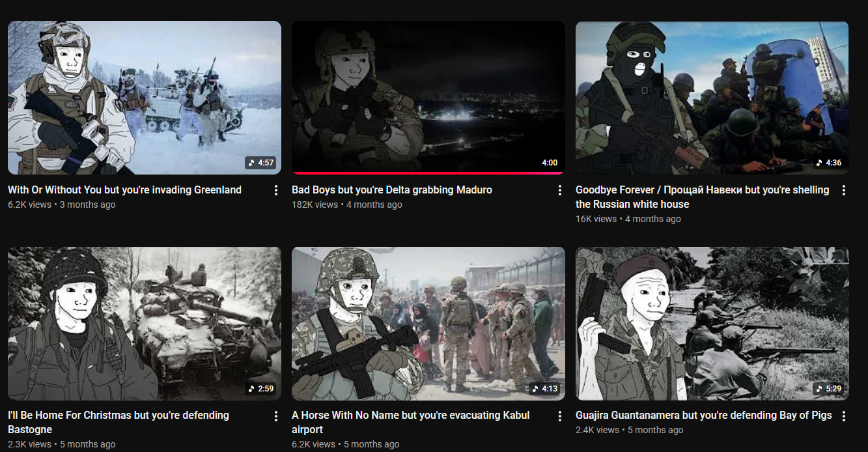868x452 pixels.
Task: Open more actions for Bastogne video
Action: point(275,416)
